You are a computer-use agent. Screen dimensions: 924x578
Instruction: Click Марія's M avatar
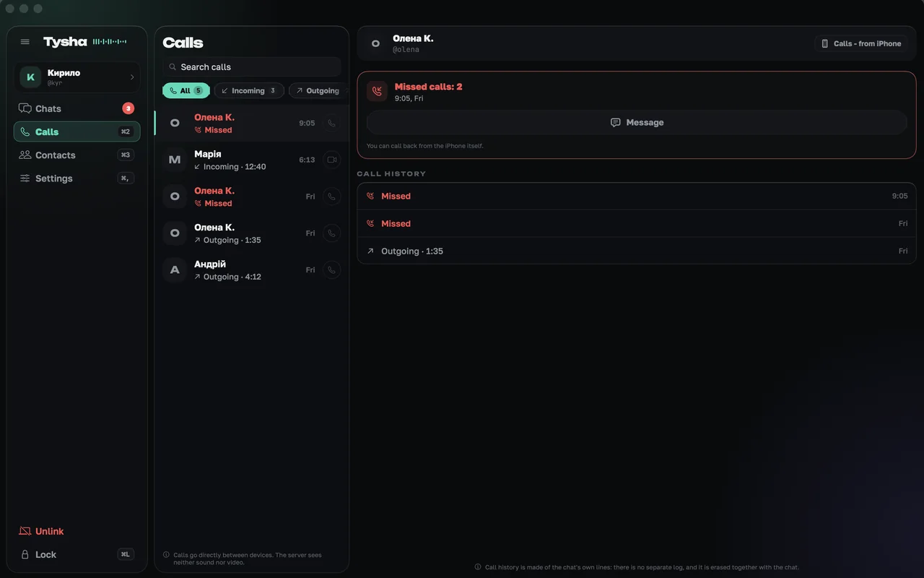pyautogui.click(x=175, y=160)
